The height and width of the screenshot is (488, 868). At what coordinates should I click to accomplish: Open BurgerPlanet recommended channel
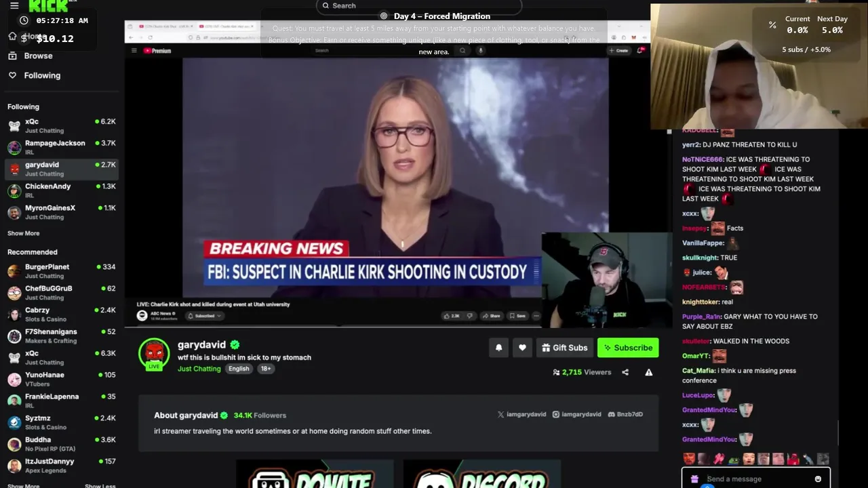click(62, 271)
